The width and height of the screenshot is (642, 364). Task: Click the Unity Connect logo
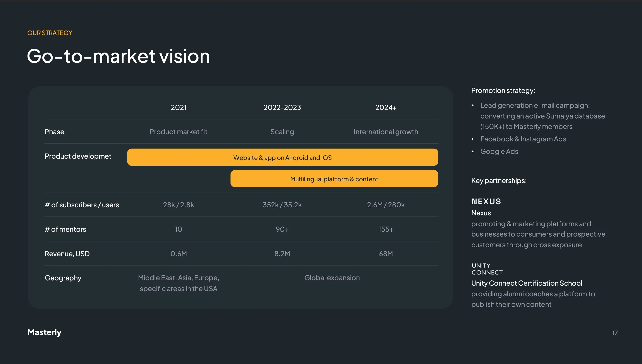tap(487, 269)
